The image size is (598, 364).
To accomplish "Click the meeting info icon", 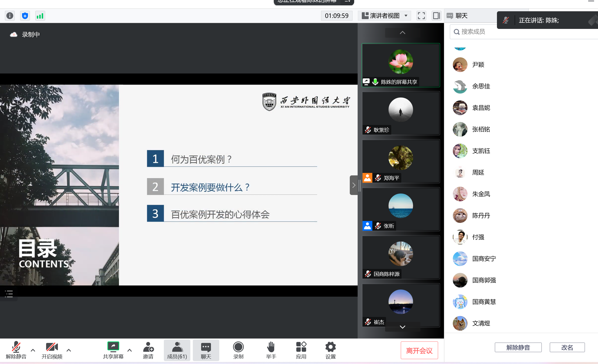I will (10, 16).
